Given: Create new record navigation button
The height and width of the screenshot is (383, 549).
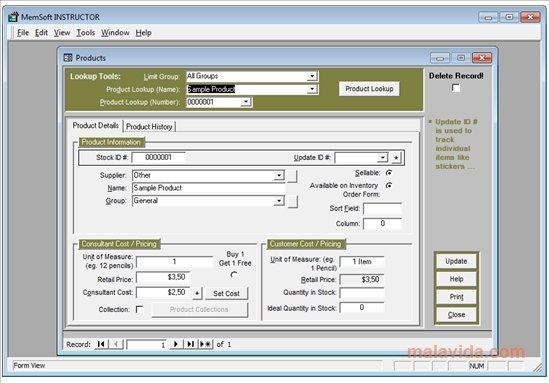Looking at the screenshot, I should [206, 344].
